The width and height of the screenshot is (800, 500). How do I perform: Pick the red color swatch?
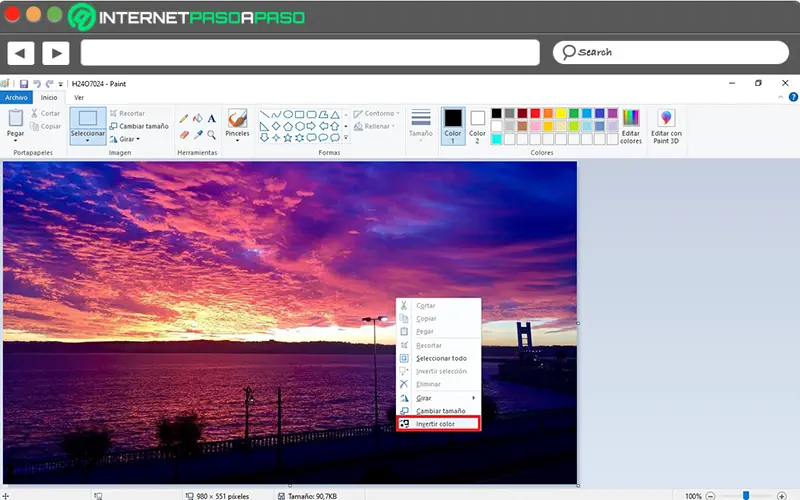tap(535, 113)
